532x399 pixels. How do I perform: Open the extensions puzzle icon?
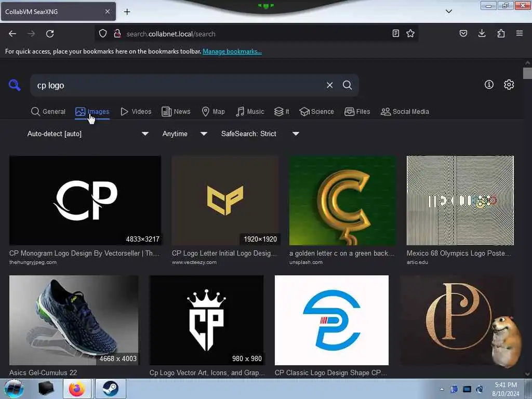click(x=501, y=33)
